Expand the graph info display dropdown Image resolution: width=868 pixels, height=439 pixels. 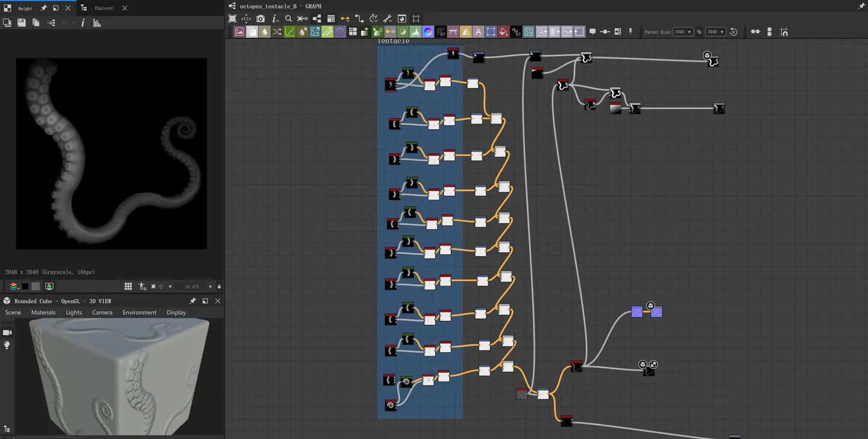coord(275,19)
